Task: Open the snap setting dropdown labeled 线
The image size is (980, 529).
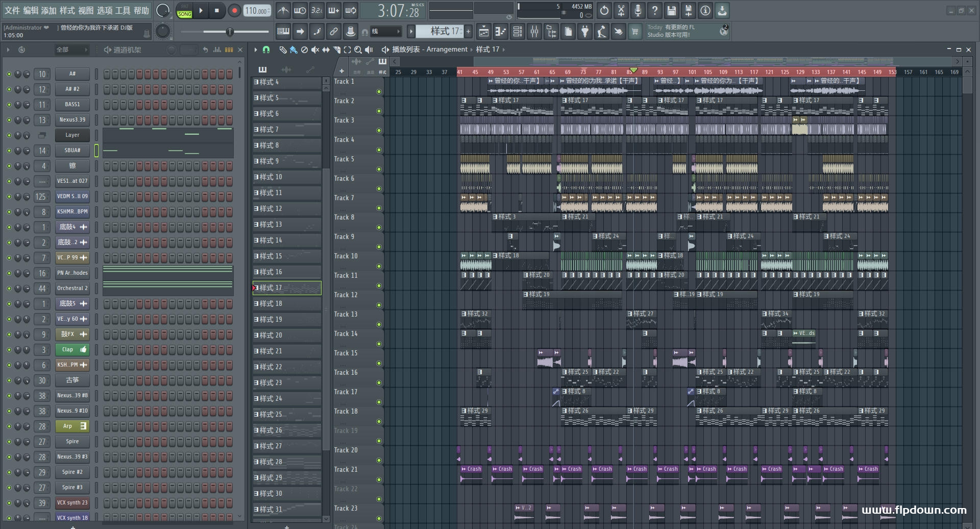Action: tap(385, 32)
